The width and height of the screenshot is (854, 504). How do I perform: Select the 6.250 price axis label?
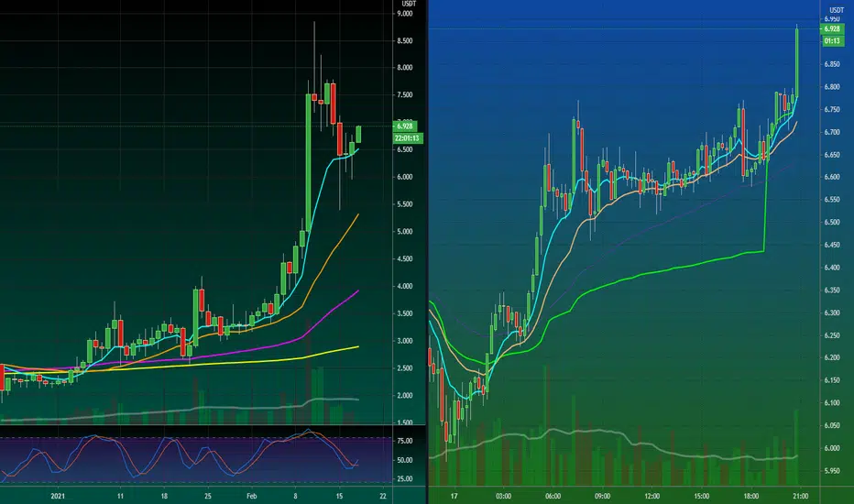pyautogui.click(x=832, y=335)
